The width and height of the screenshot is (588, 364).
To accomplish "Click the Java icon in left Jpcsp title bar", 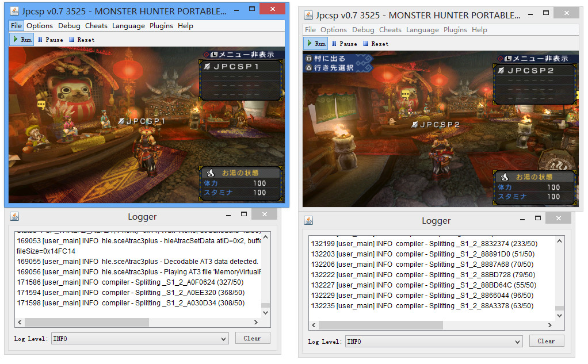I will click(14, 11).
